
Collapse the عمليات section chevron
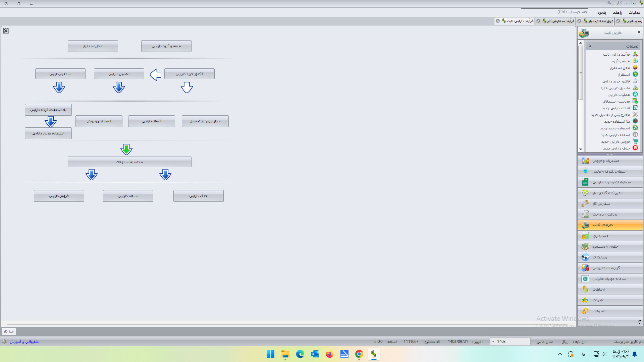(x=590, y=46)
